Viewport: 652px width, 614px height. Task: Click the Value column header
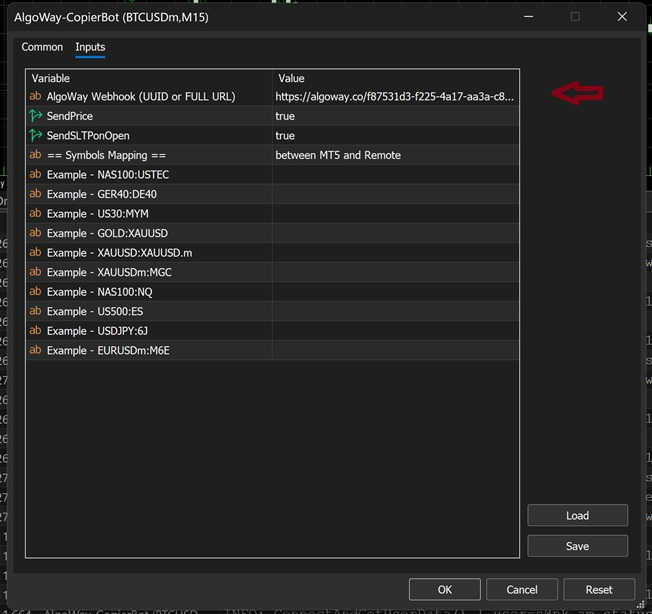click(x=396, y=78)
